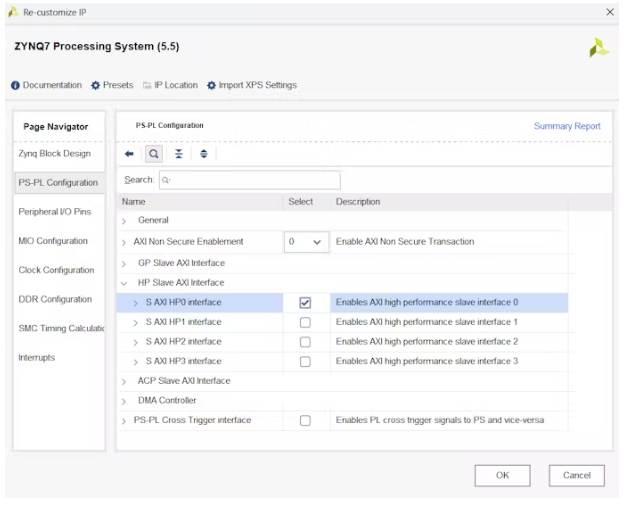Click the Search input field
625x509 pixels.
tap(249, 180)
